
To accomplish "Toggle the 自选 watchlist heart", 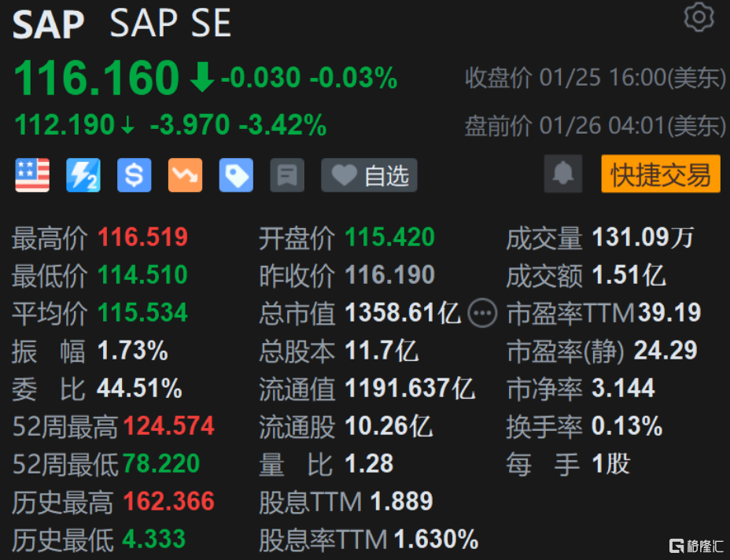I will tap(368, 175).
